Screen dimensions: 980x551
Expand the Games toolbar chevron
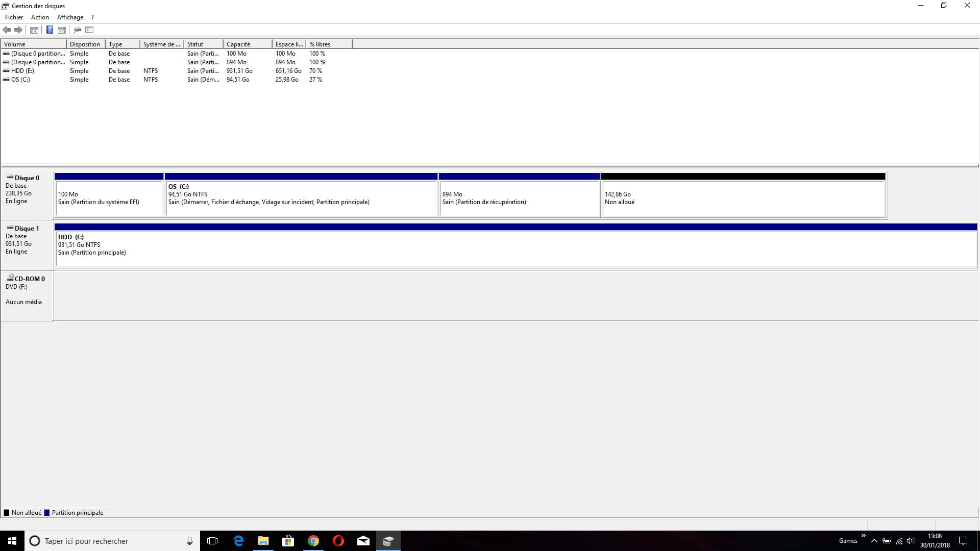pyautogui.click(x=863, y=536)
